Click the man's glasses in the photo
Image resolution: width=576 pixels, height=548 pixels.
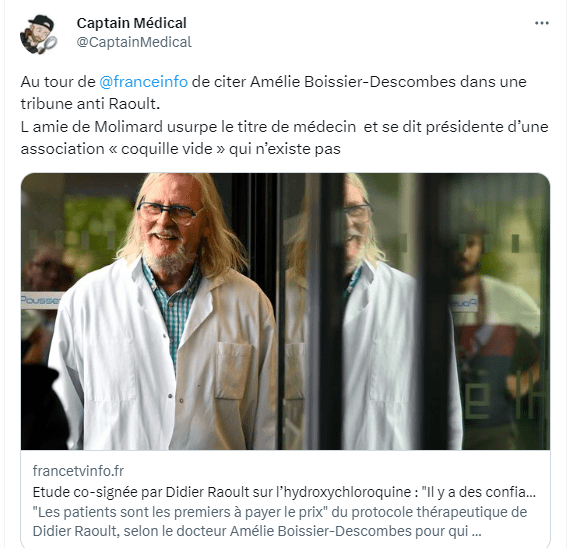[x=169, y=212]
